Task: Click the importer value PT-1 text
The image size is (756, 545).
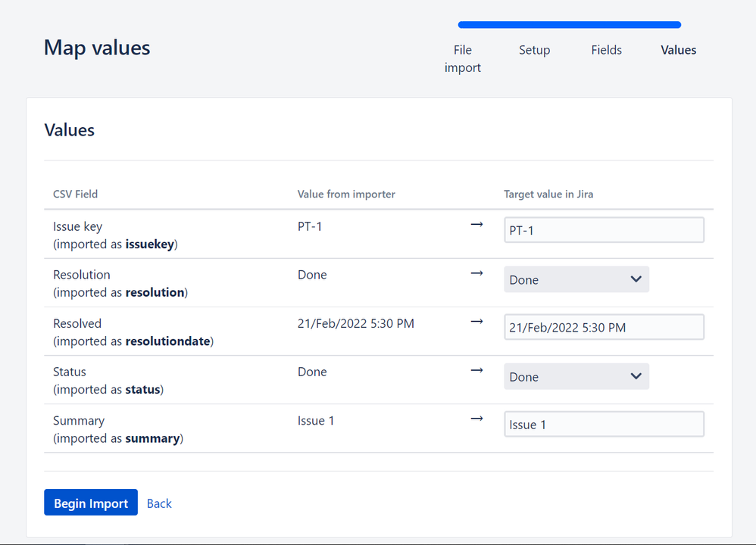Action: (310, 226)
